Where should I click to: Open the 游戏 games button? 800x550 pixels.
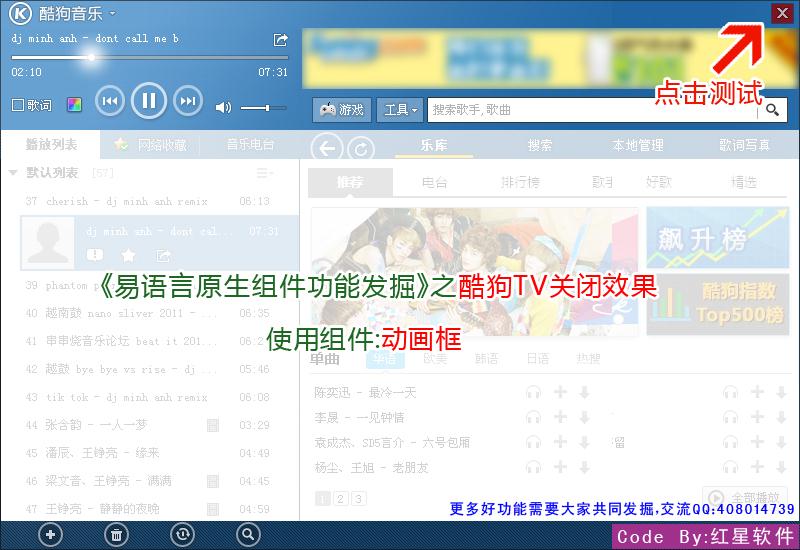(x=342, y=110)
